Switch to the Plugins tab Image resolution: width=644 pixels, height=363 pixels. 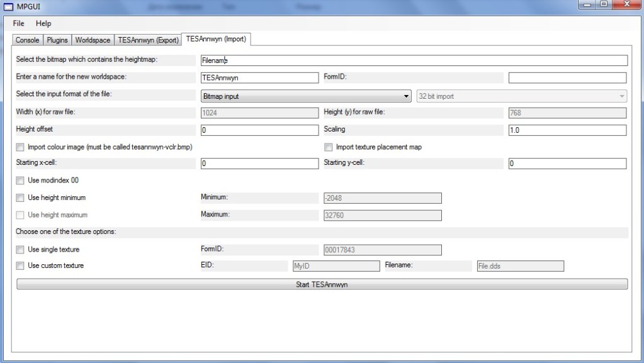[x=57, y=40]
